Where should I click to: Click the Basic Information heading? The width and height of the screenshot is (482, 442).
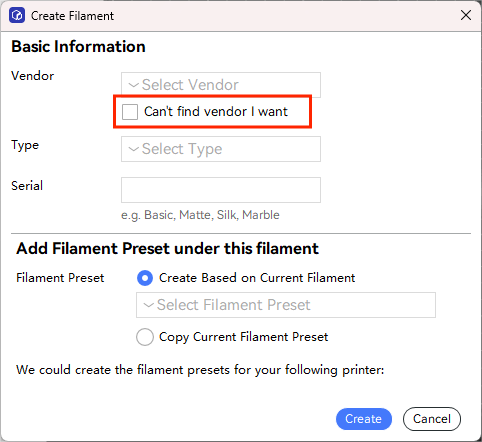click(x=78, y=46)
